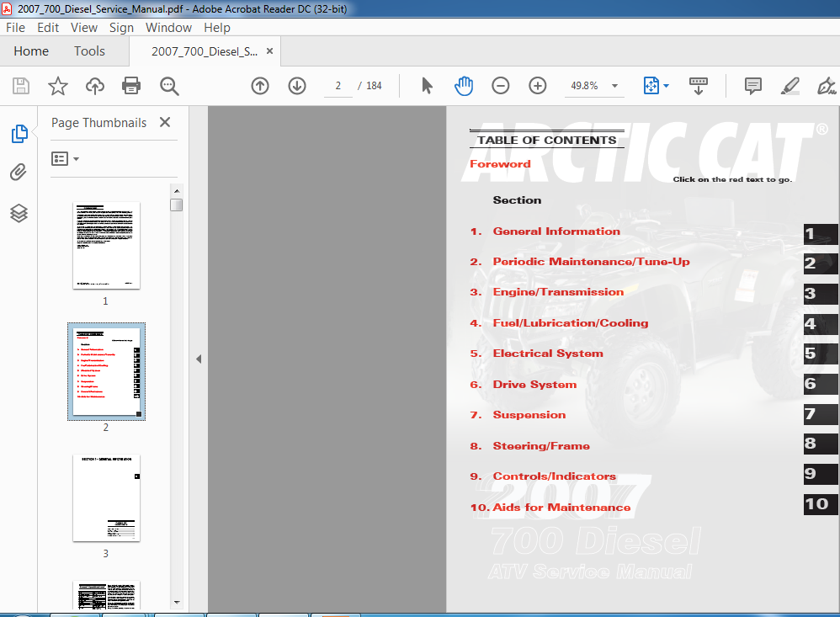
Task: Switch to the Tools tab
Action: (x=89, y=51)
